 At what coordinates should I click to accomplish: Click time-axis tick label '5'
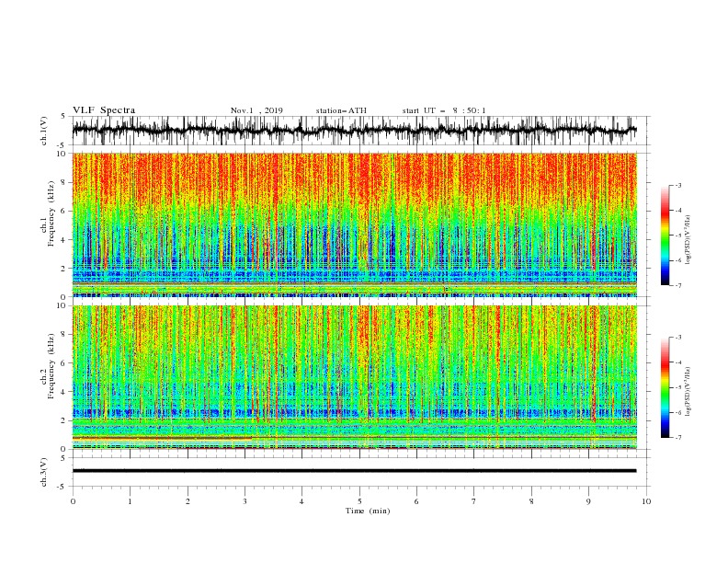point(359,501)
